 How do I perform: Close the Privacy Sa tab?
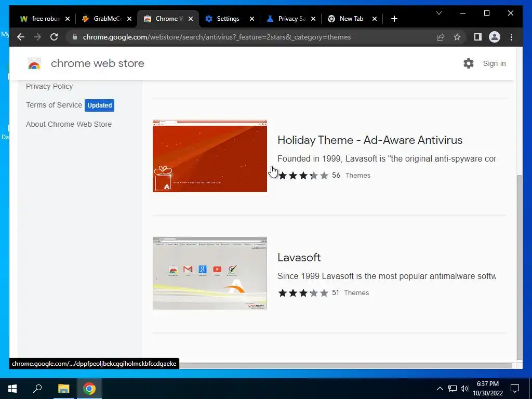click(x=313, y=19)
